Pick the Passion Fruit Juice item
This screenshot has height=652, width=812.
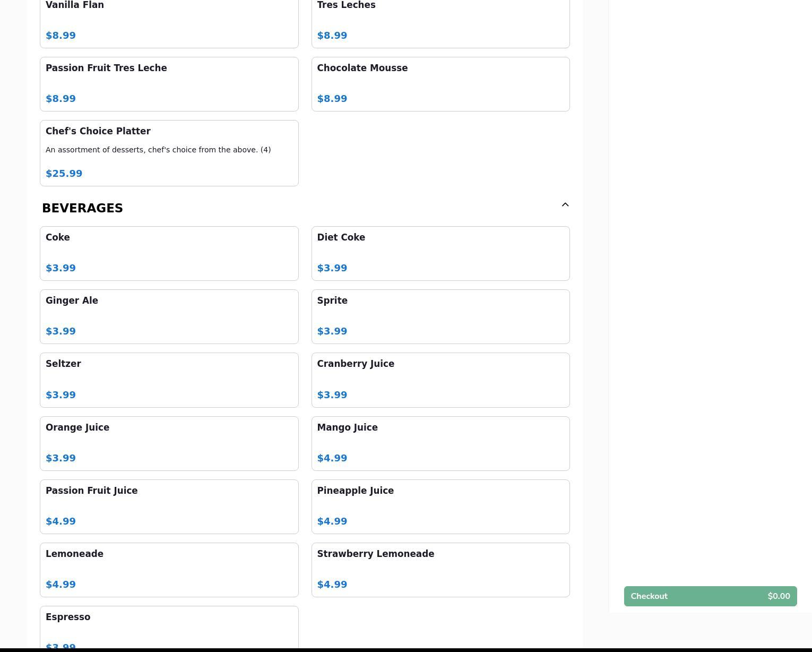pyautogui.click(x=169, y=507)
